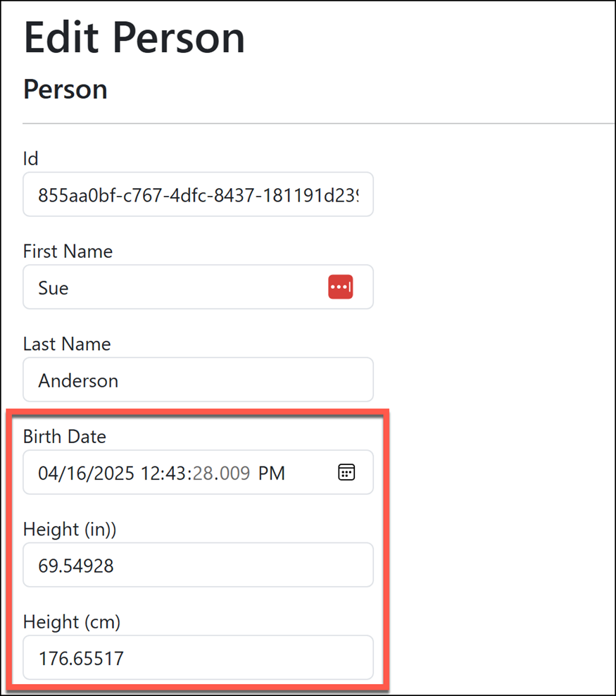Select the PM segment in Birth Date
Viewport: 616px width, 696px height.
tap(272, 473)
